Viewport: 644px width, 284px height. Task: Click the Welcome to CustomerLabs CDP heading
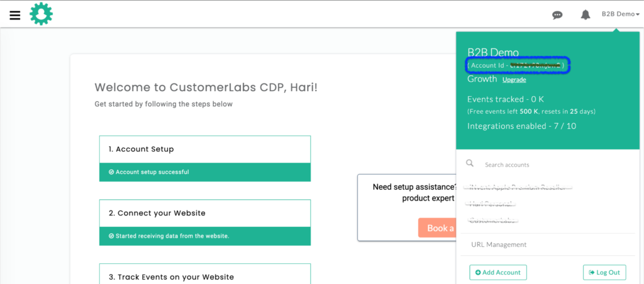click(206, 87)
